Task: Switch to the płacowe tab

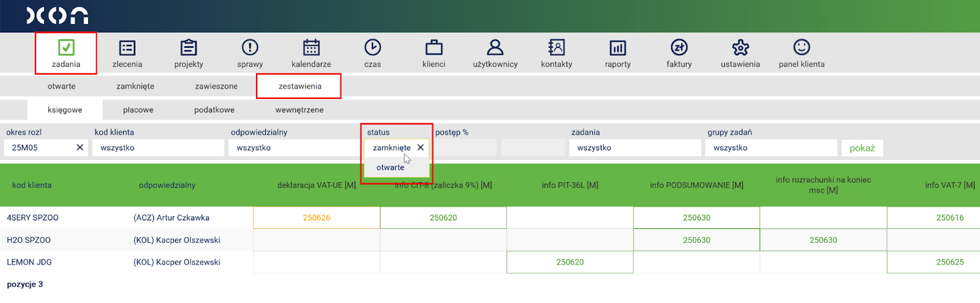Action: click(138, 110)
